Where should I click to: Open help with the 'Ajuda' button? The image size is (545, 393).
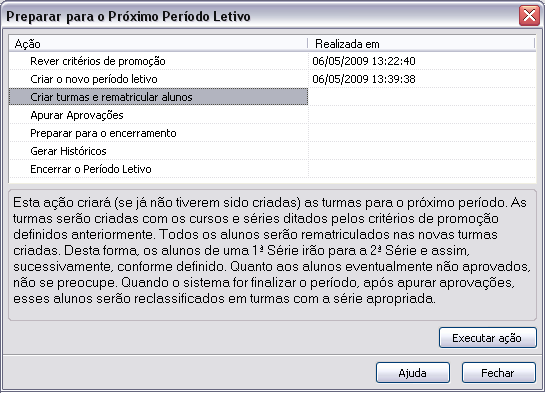click(413, 373)
